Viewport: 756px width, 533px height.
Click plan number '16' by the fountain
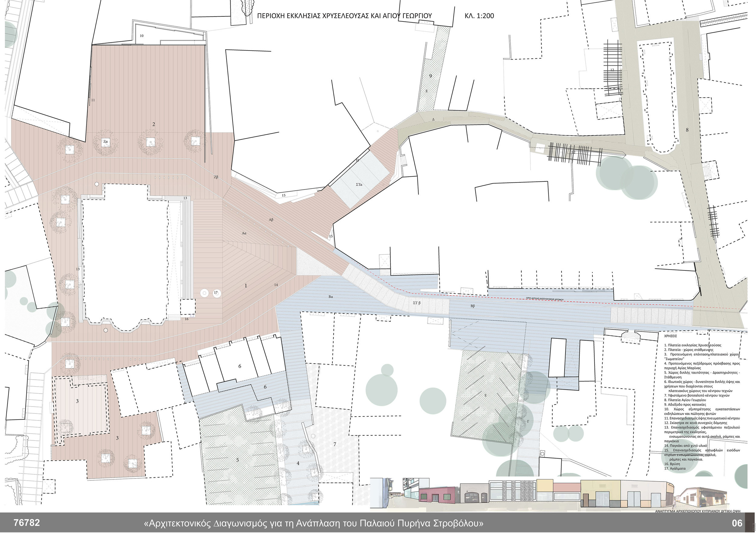[x=187, y=319]
